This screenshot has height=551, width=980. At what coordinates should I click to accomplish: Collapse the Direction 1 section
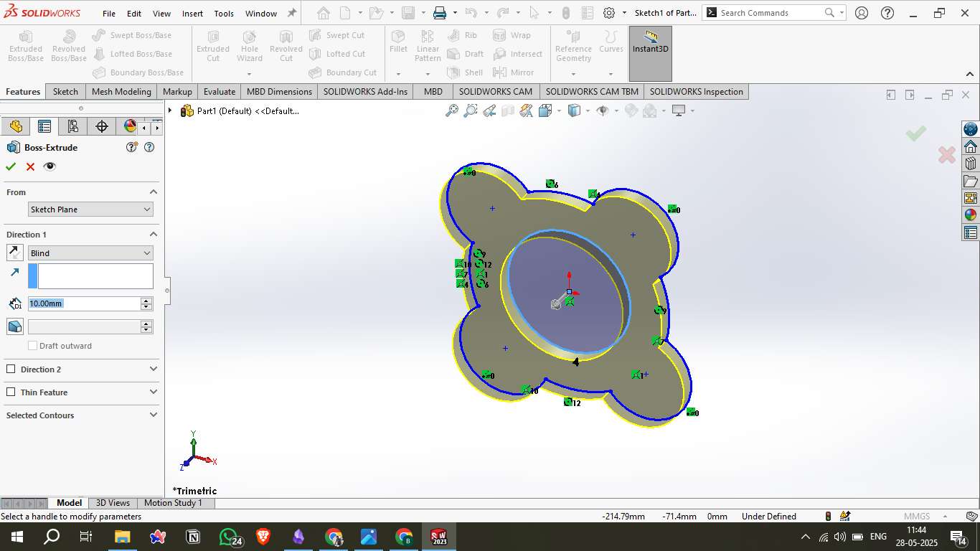coord(153,235)
